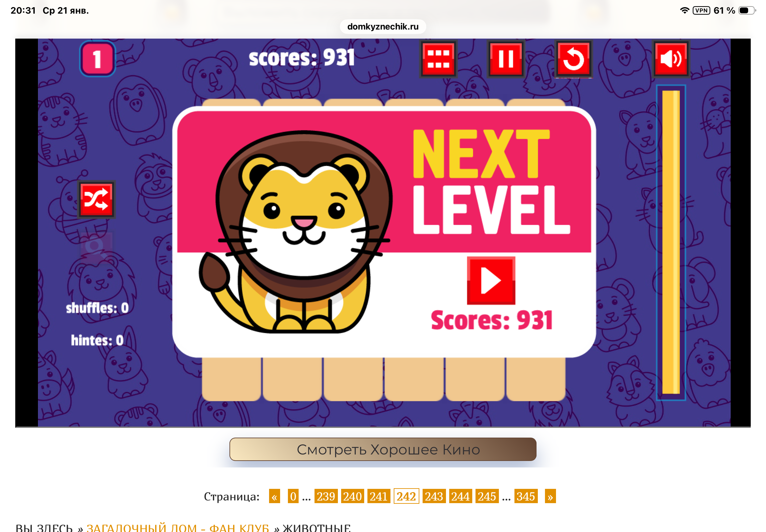Select the current page 242
The image size is (766, 532).
pos(406,496)
